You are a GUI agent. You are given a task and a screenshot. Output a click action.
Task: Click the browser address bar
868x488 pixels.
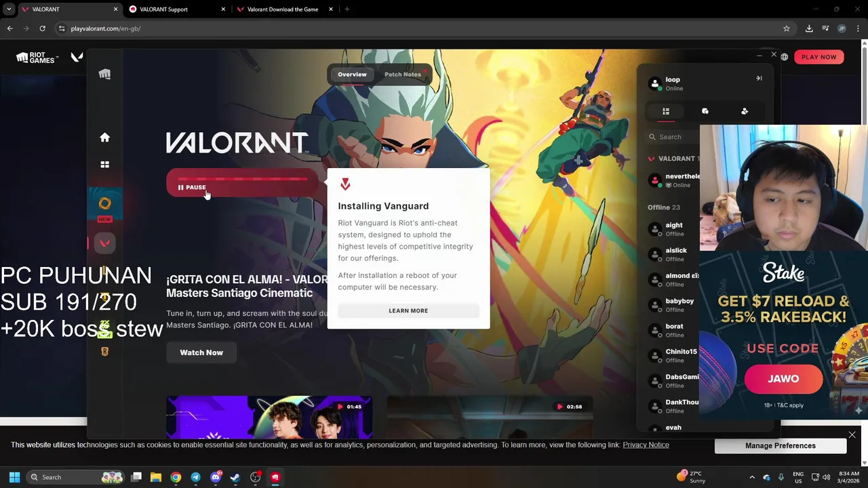point(420,28)
